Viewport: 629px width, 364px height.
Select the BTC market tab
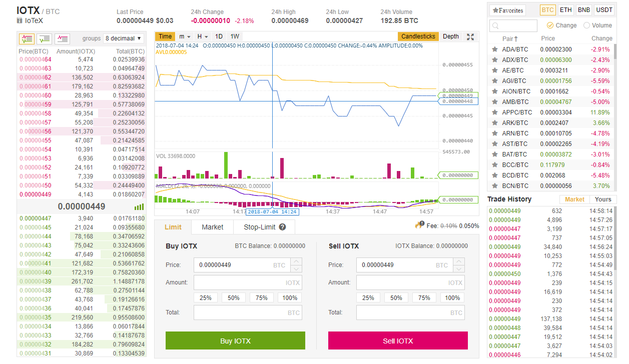pyautogui.click(x=548, y=10)
